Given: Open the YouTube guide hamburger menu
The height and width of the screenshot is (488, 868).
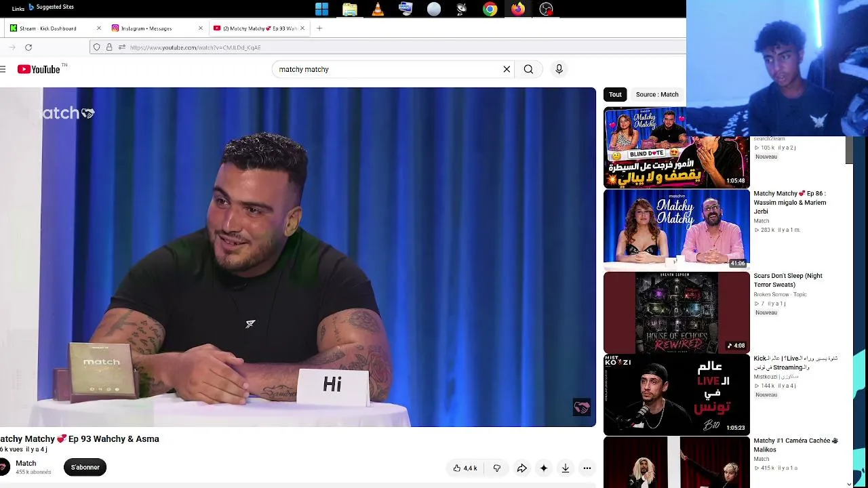Looking at the screenshot, I should click(x=3, y=69).
